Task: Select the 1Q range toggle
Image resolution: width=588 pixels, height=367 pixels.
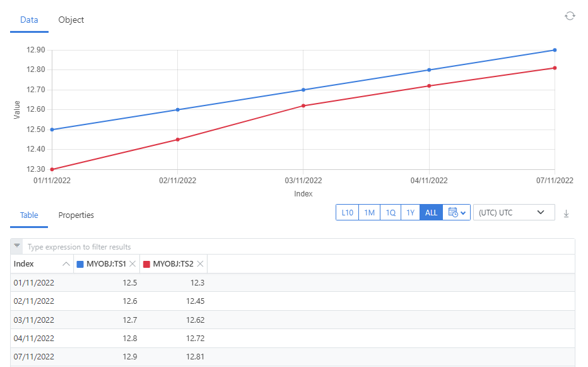Action: 391,213
